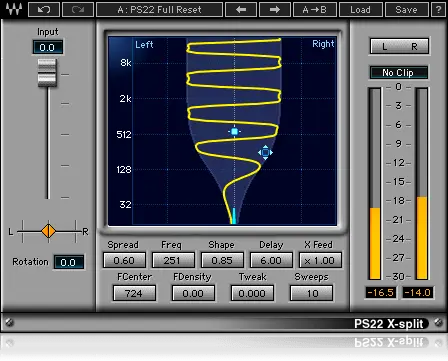Click the Waves logo icon
The height and width of the screenshot is (361, 448).
coord(14,9)
